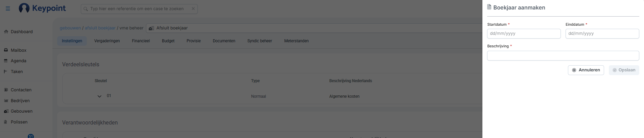
Task: Open the Dashboard home icon
Action: [x=6, y=32]
